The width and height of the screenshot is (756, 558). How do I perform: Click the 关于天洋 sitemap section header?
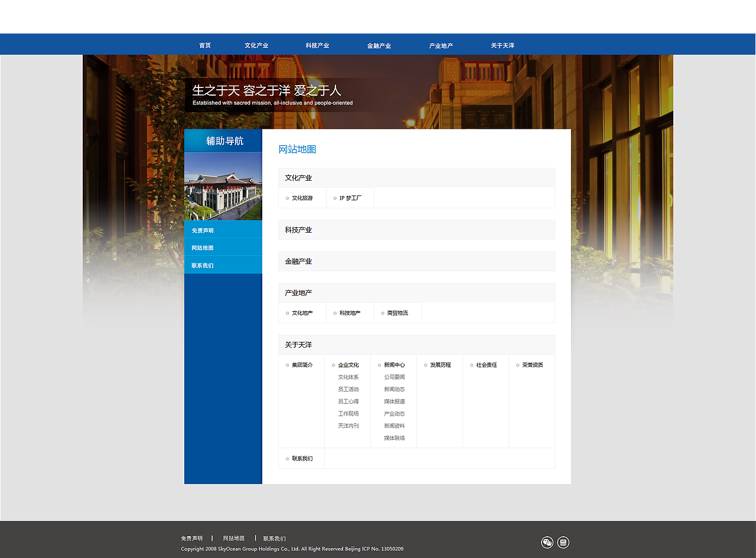416,345
